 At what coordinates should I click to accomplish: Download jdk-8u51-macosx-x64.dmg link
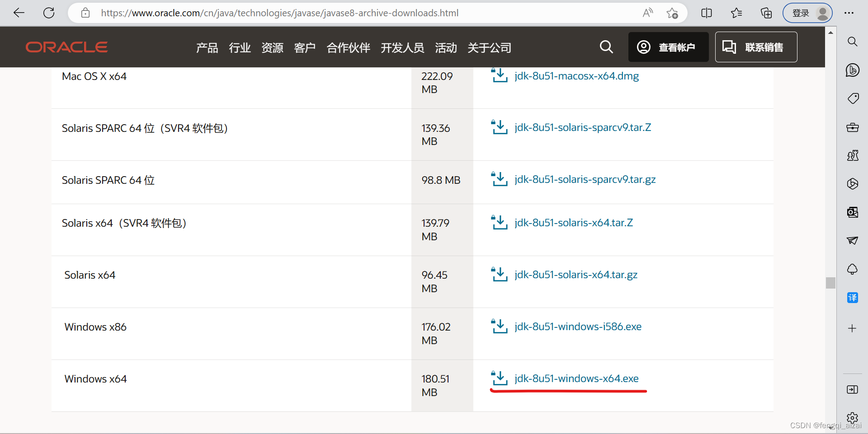pyautogui.click(x=576, y=76)
